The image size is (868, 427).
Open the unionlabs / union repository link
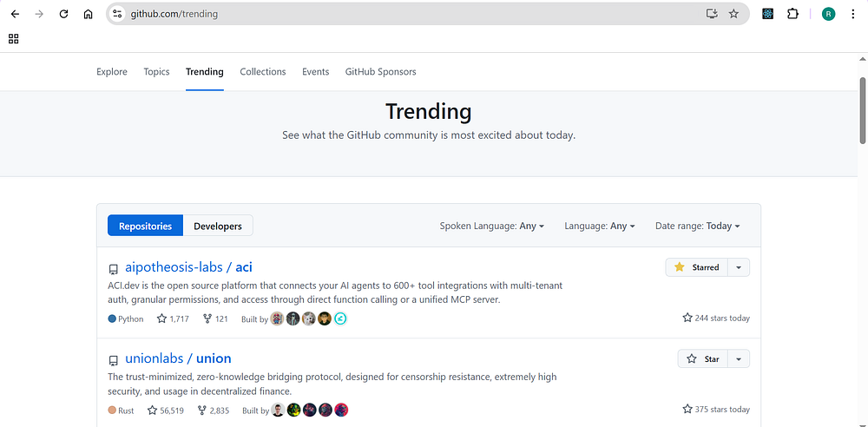178,358
